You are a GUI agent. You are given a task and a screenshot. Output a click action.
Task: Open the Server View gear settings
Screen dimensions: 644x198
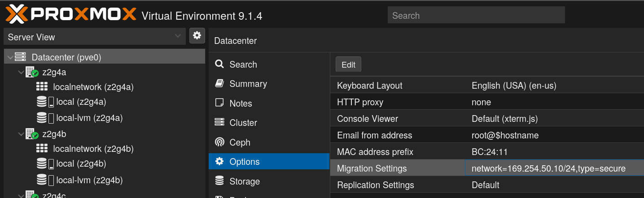pyautogui.click(x=197, y=36)
